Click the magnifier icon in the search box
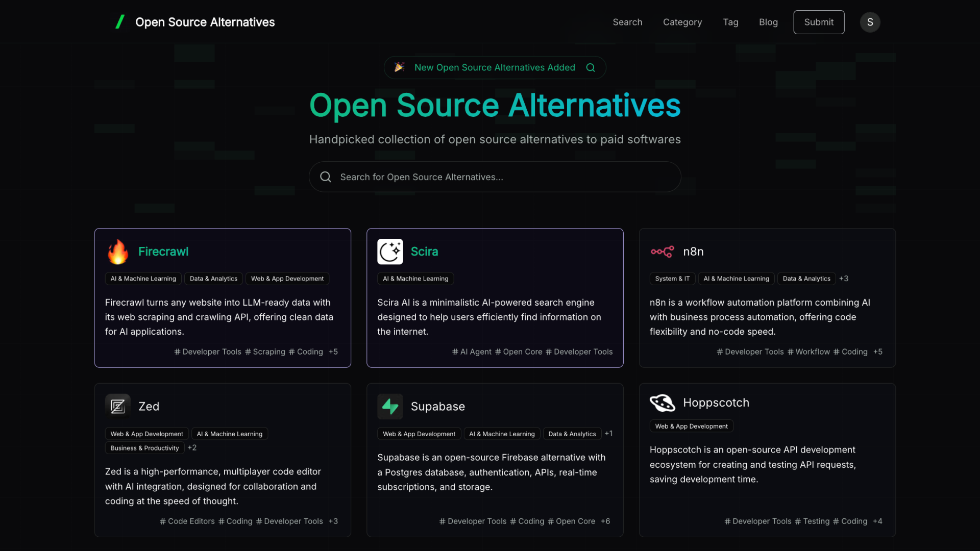Screen dimensions: 980x551 coord(326,177)
